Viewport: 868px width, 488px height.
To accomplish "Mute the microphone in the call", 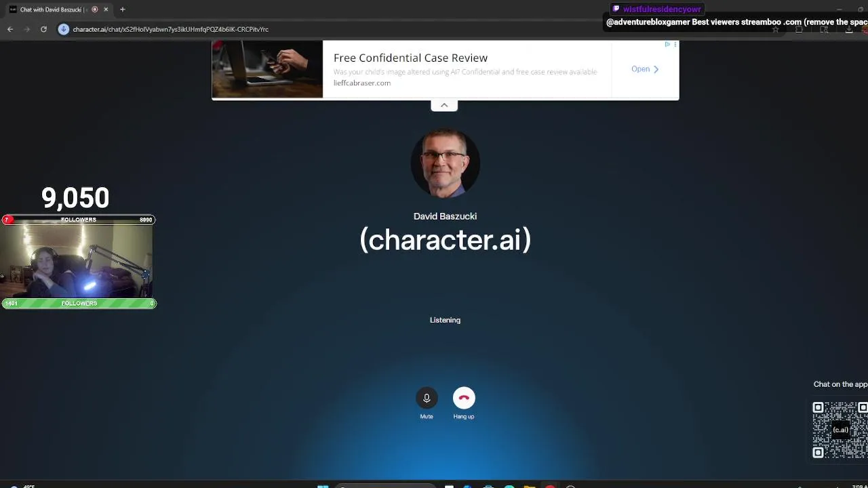I will [427, 398].
